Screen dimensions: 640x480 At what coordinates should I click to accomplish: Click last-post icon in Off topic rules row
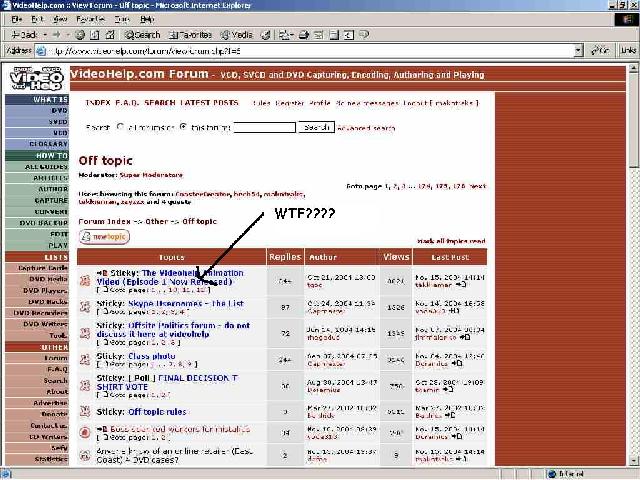coord(450,416)
